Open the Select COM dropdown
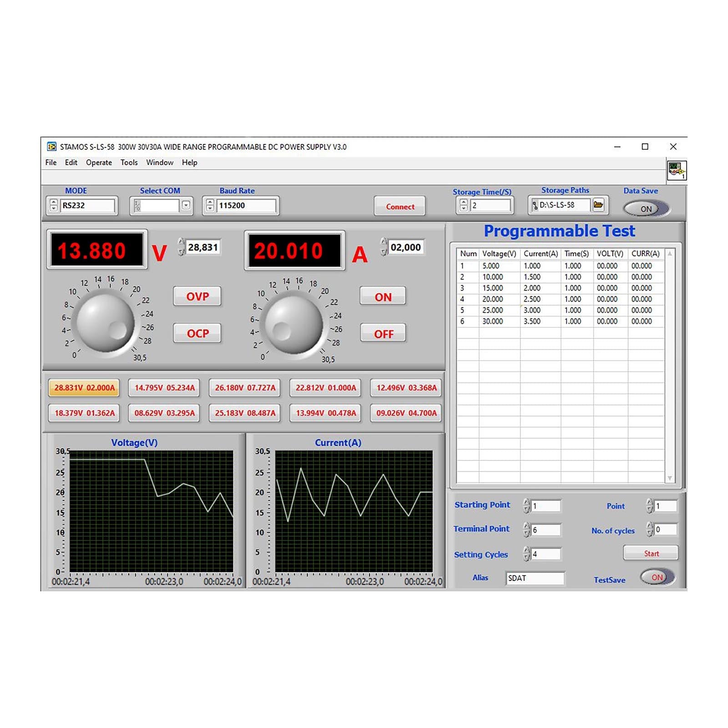 [186, 207]
